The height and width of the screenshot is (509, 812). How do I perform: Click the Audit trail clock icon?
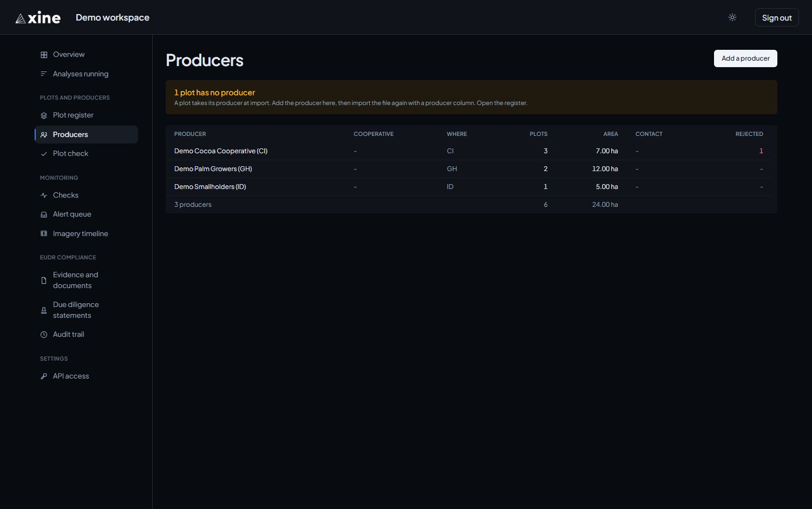click(44, 335)
